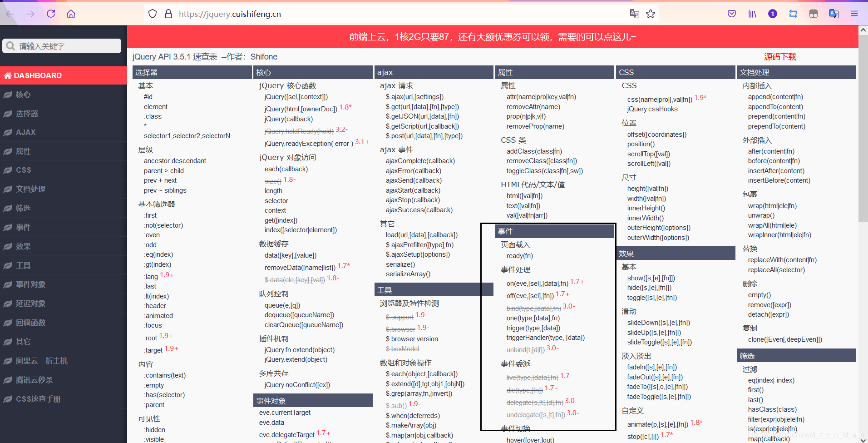Click the translator extension toolbar icon

pos(834,14)
